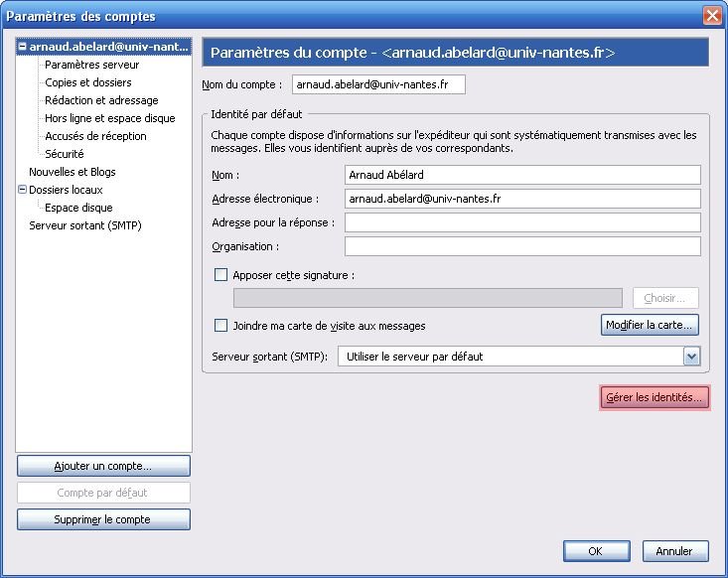Screen dimensions: 728x578
Task: Go to Rédaction et adressage
Action: [x=101, y=100]
